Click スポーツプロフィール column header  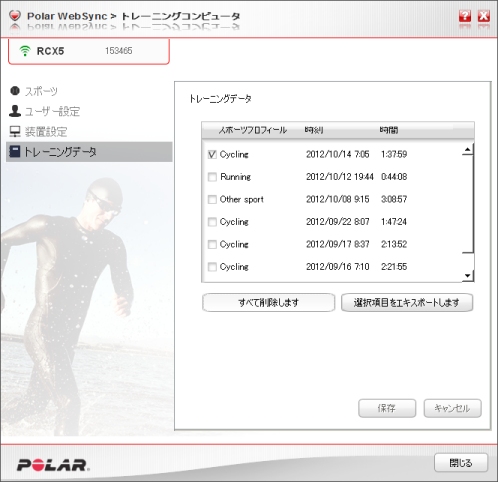tap(253, 130)
